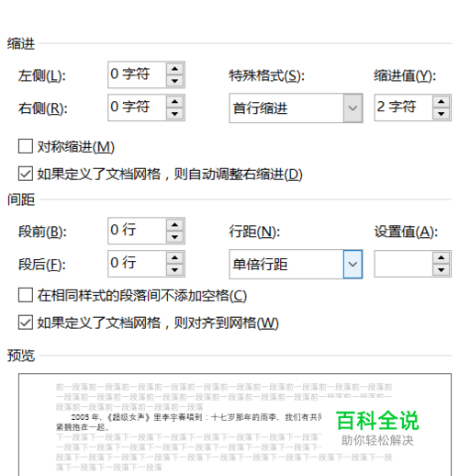The height and width of the screenshot is (476, 459).
Task: Click the indent value field showing 2 字符
Action: [x=403, y=108]
